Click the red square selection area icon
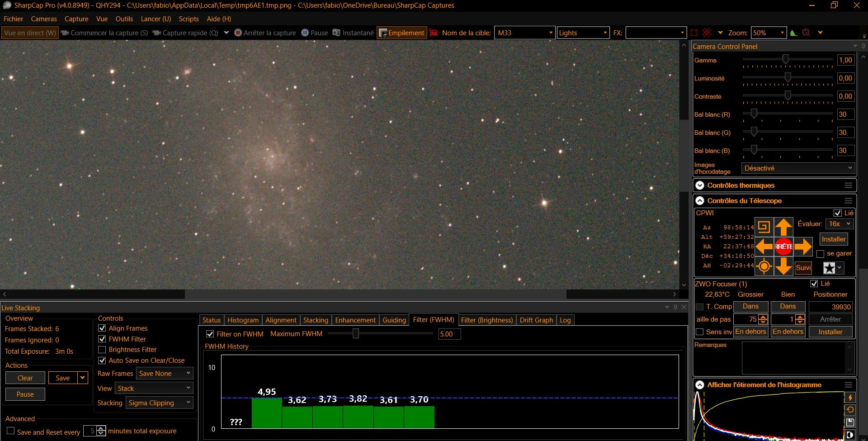The image size is (868, 441). click(694, 33)
